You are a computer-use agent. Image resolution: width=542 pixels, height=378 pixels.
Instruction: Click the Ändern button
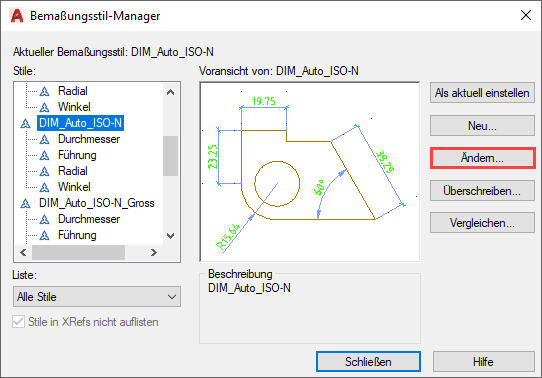coord(483,158)
